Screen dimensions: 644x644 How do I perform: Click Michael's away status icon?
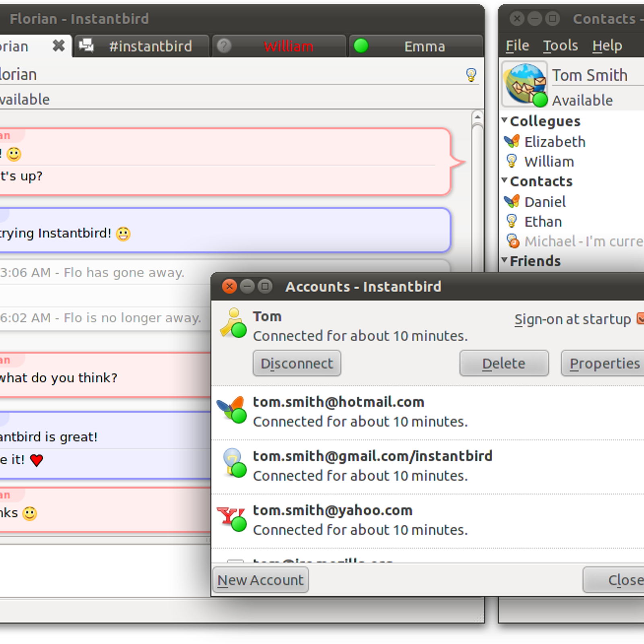512,241
